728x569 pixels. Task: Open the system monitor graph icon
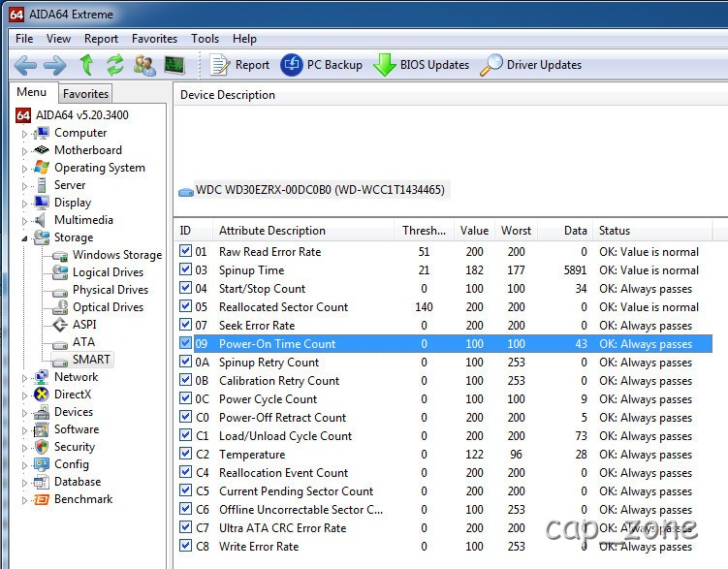click(174, 65)
